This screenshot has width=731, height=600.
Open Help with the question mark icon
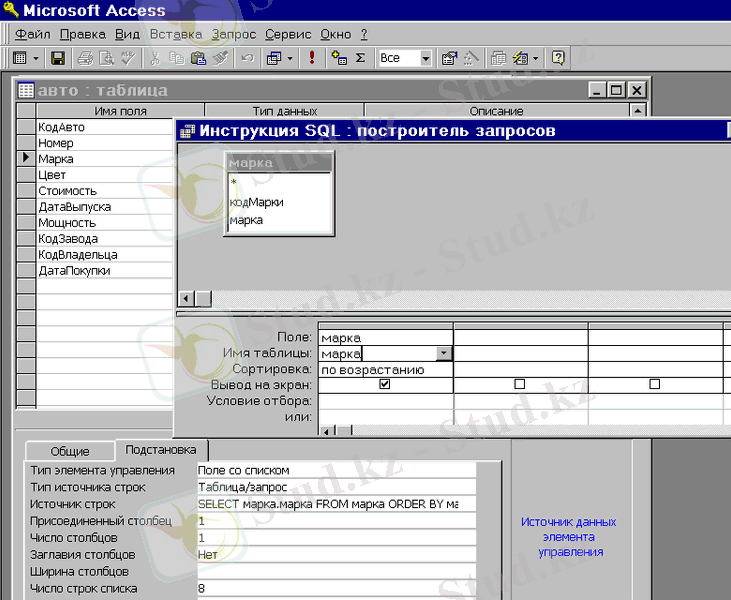pos(558,58)
